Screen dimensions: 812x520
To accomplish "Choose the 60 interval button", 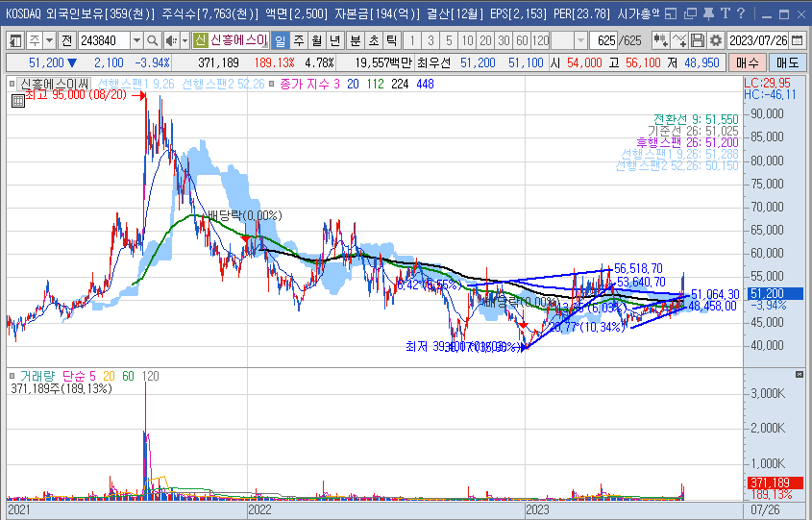I will tap(522, 39).
